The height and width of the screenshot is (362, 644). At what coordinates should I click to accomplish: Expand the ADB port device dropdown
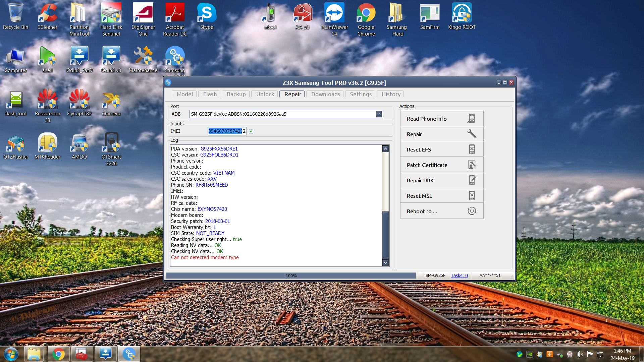tap(379, 114)
